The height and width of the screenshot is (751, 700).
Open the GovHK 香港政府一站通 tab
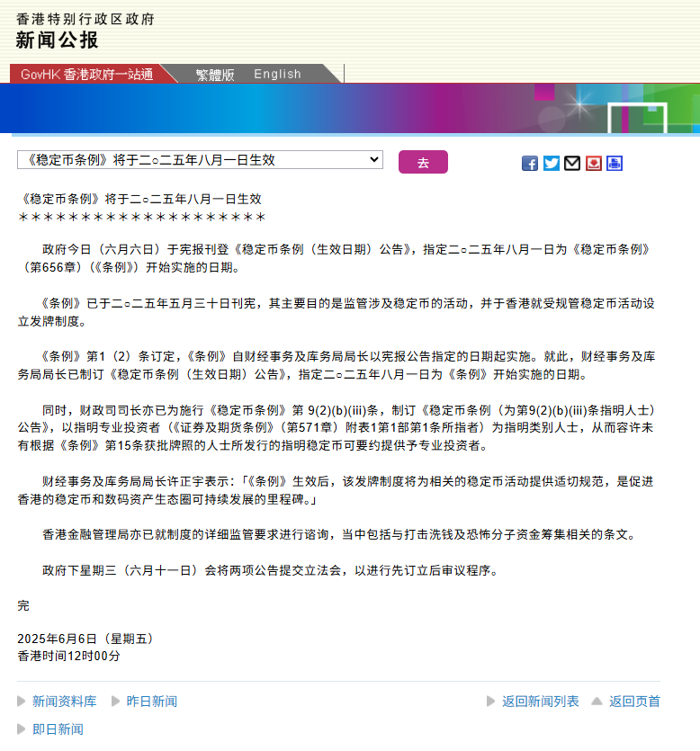86,75
